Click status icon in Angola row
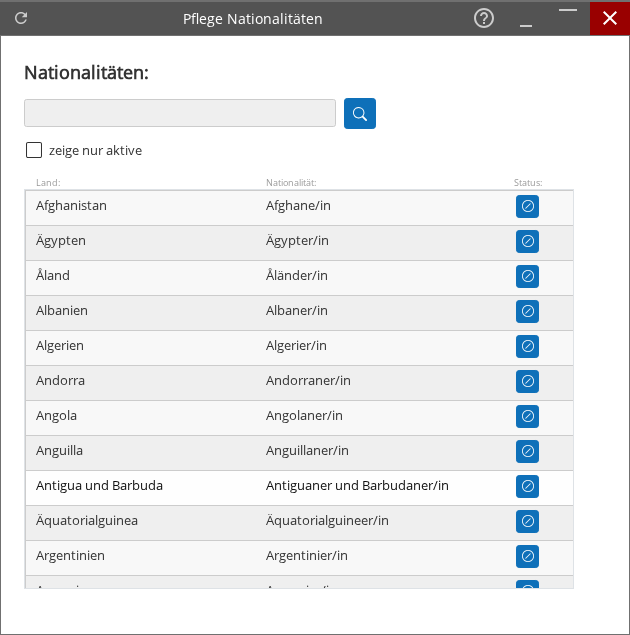Viewport: 630px width, 635px height. click(x=527, y=416)
